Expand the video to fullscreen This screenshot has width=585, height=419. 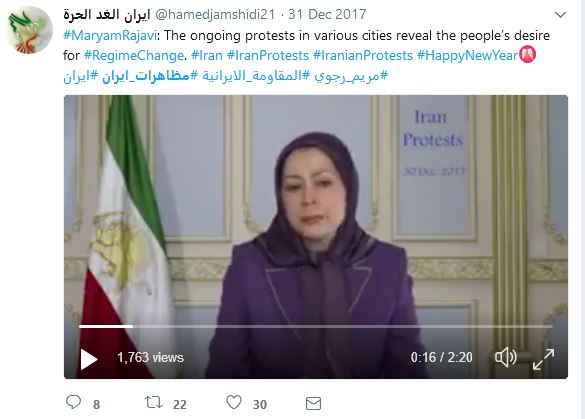544,359
